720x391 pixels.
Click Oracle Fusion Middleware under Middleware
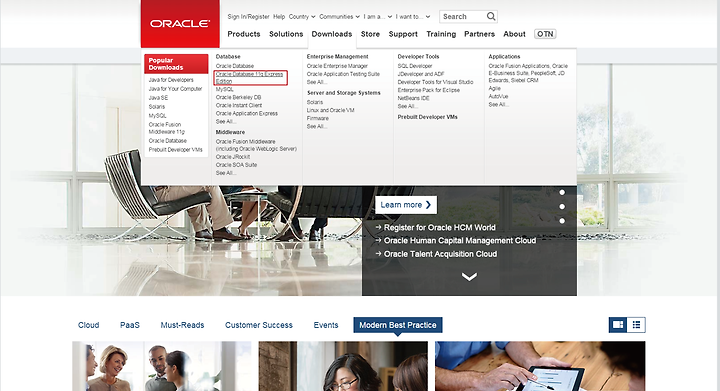pyautogui.click(x=256, y=145)
